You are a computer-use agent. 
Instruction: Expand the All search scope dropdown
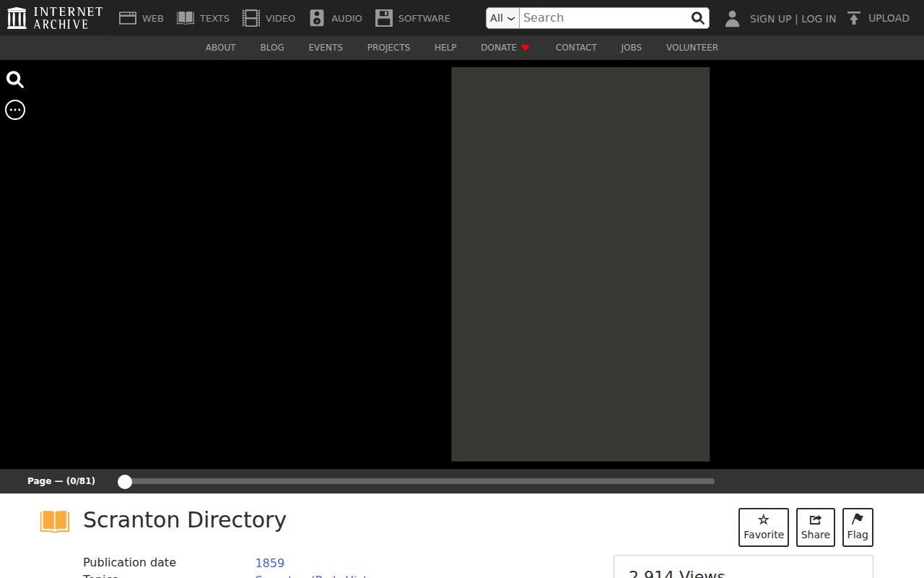coord(502,18)
